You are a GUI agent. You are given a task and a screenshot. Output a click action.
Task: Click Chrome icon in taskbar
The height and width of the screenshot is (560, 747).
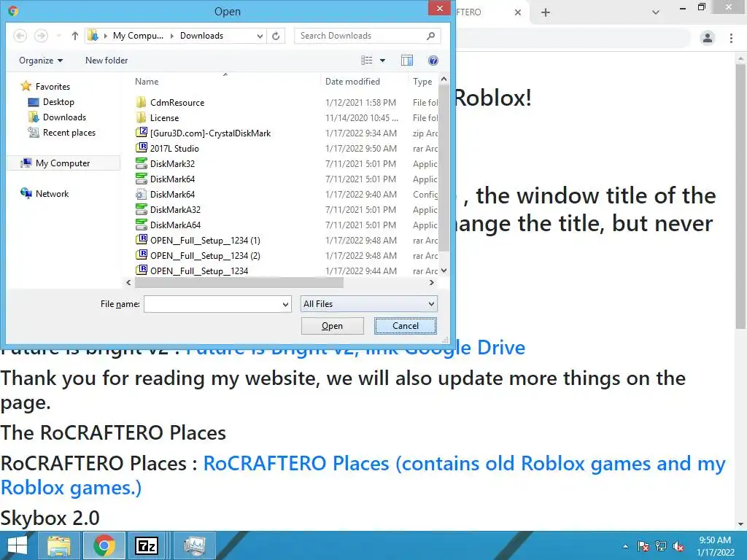click(x=104, y=545)
